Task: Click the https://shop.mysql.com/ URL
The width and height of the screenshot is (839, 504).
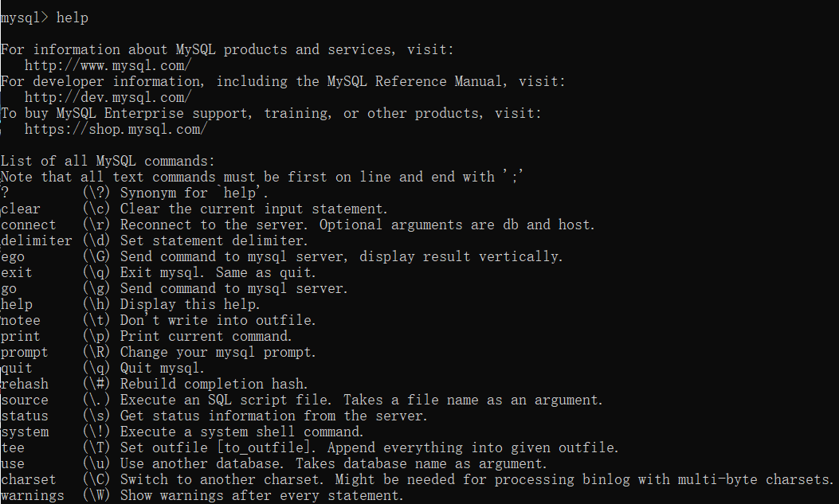Action: 116,129
